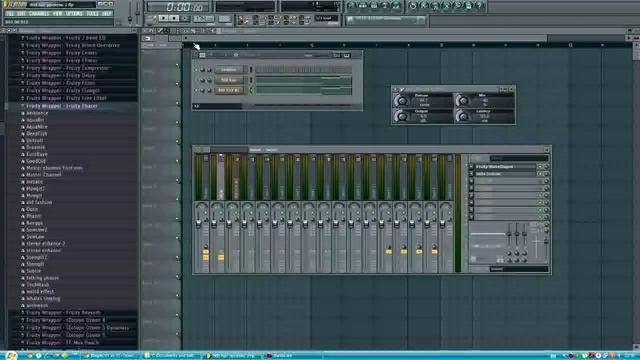The image size is (640, 360).
Task: Click the Play button in transport
Action: 163,18
